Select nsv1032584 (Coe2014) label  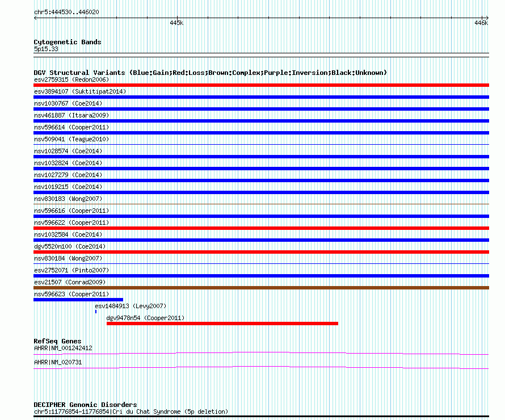coord(68,234)
